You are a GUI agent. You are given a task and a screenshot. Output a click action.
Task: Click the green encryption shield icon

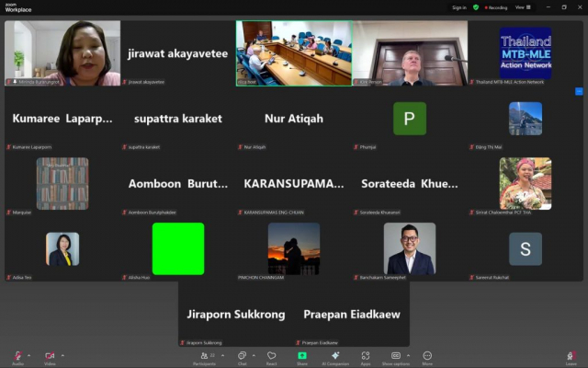(476, 7)
